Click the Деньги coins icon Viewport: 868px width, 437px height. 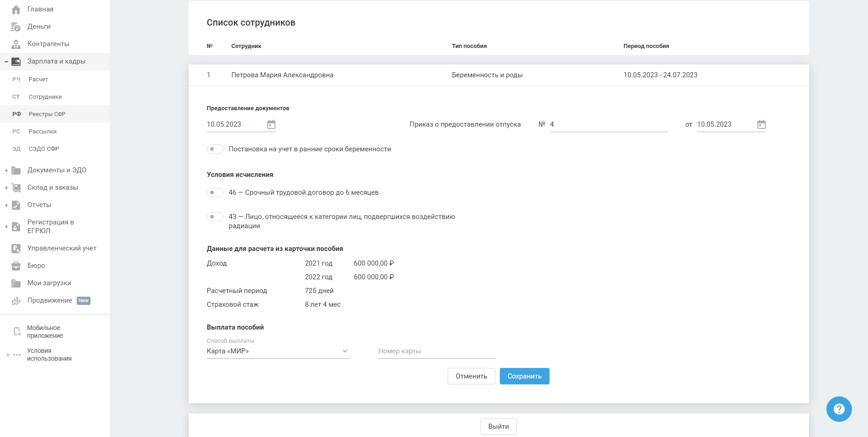[16, 27]
